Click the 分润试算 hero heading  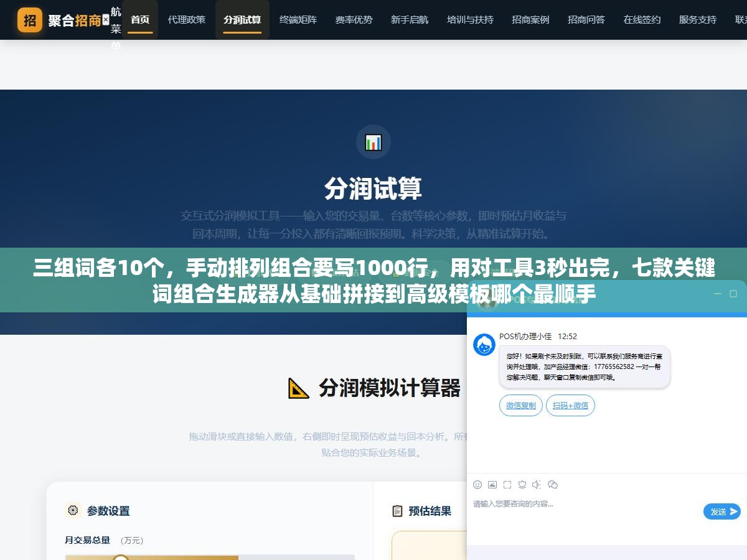click(x=374, y=189)
